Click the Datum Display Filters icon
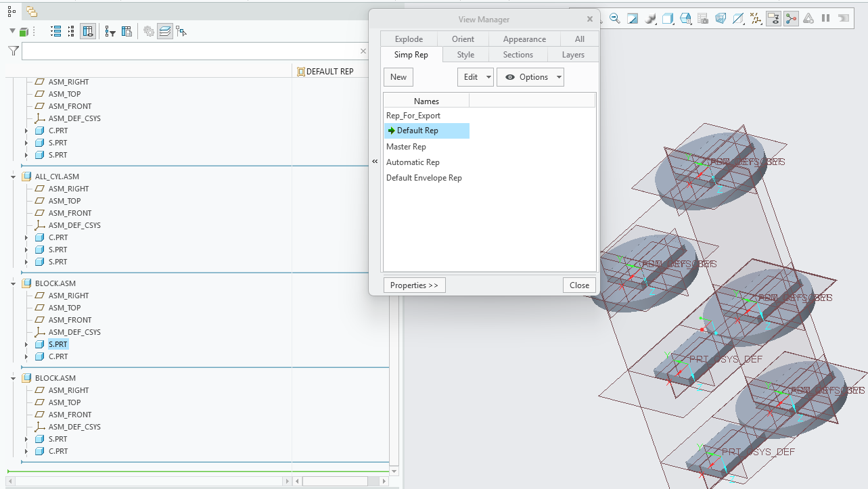 pos(756,18)
